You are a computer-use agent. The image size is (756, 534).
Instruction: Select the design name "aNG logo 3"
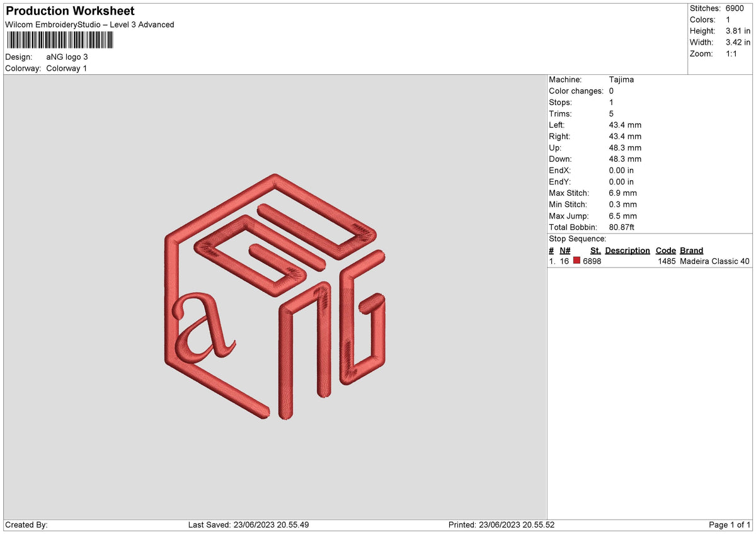[x=67, y=56]
